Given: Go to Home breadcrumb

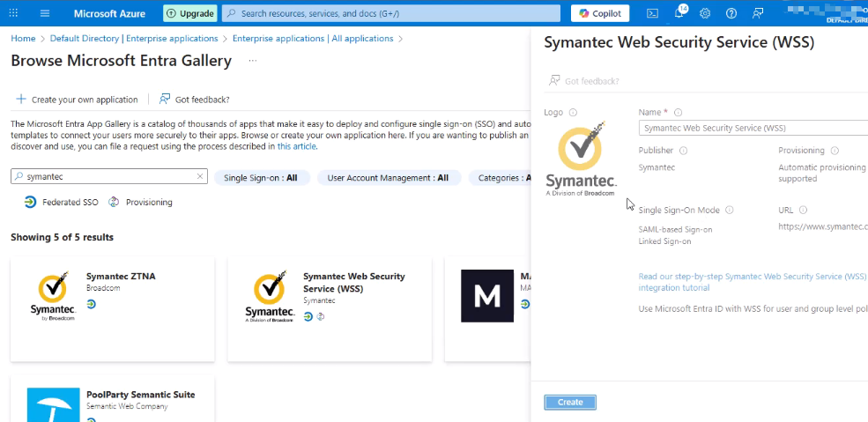Looking at the screenshot, I should (23, 38).
